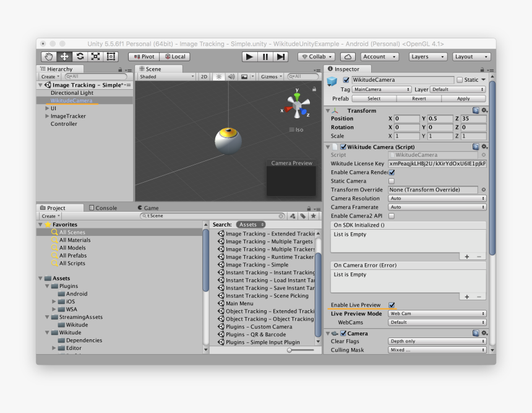Select the Move tool
The image size is (532, 413).
(x=65, y=56)
